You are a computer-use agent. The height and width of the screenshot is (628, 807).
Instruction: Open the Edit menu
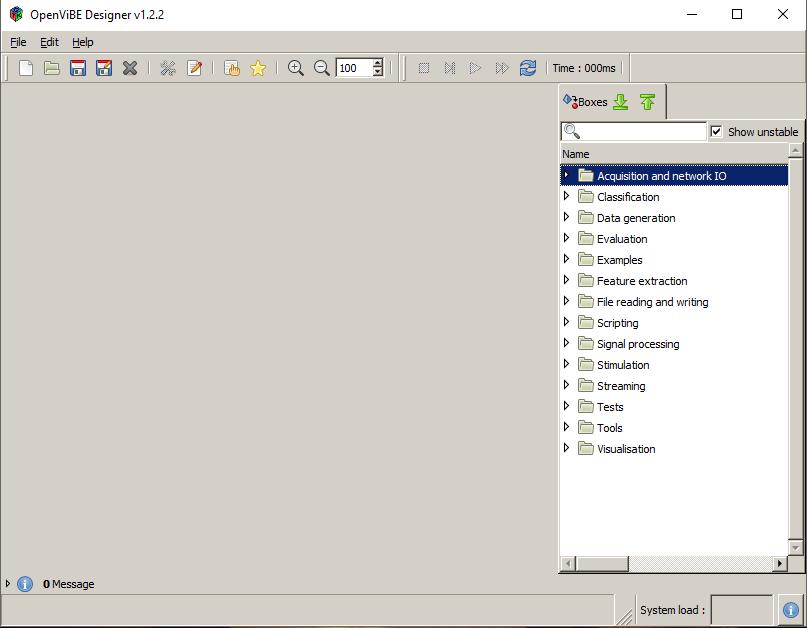(49, 42)
